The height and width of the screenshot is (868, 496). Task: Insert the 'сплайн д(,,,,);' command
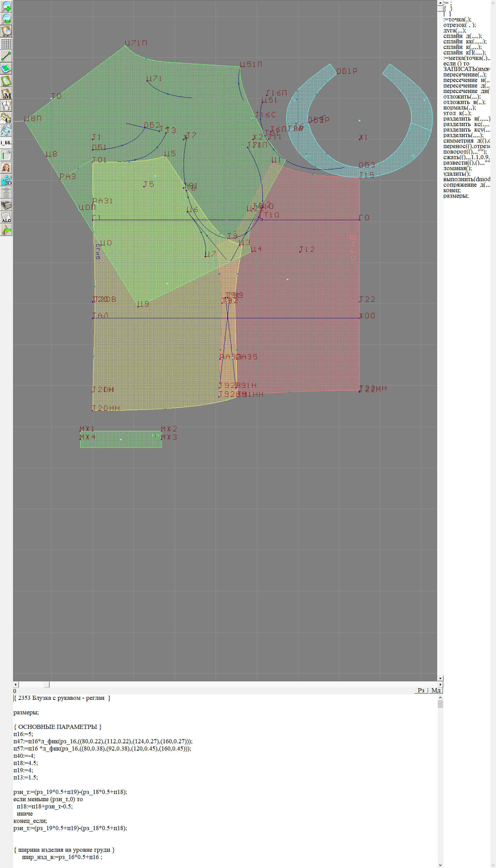click(x=462, y=36)
